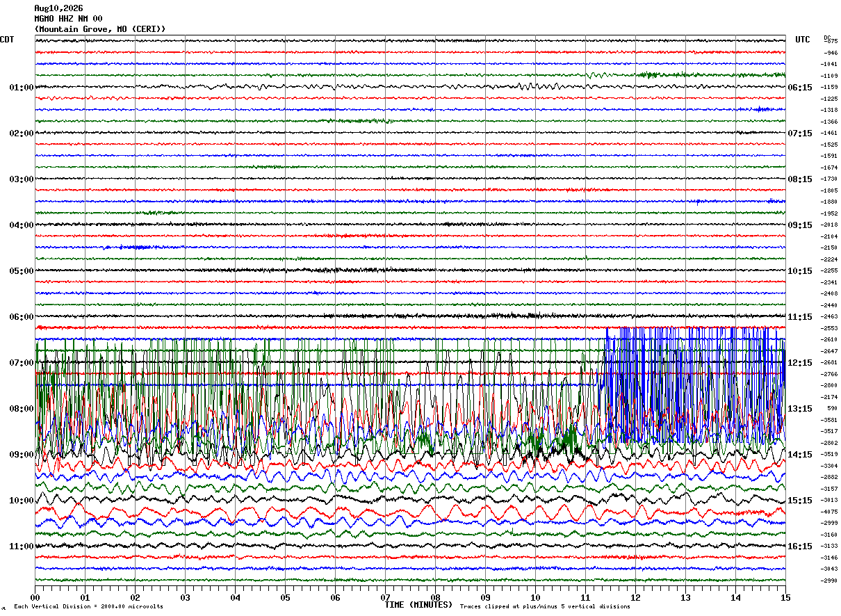The width and height of the screenshot is (841, 616).
Task: Click the MGMO HHZ NM 00 station label
Action: click(68, 19)
